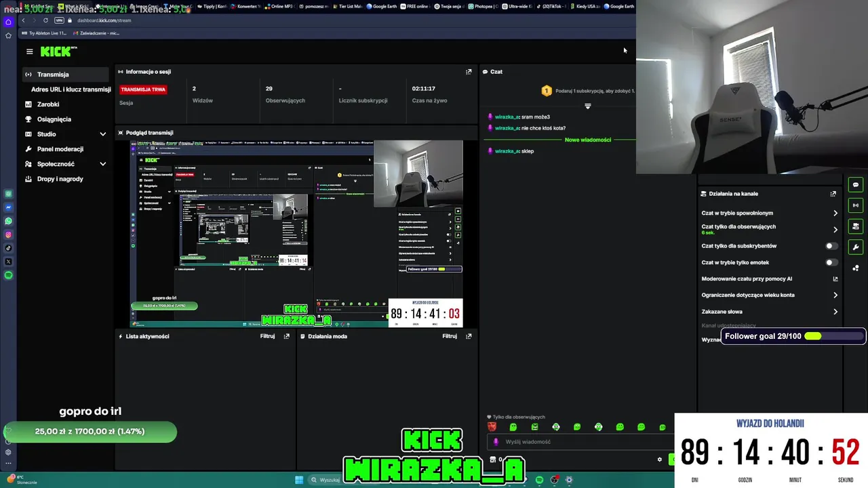868x488 pixels.
Task: Open Spotify from the Windows taskbar
Action: (x=539, y=480)
